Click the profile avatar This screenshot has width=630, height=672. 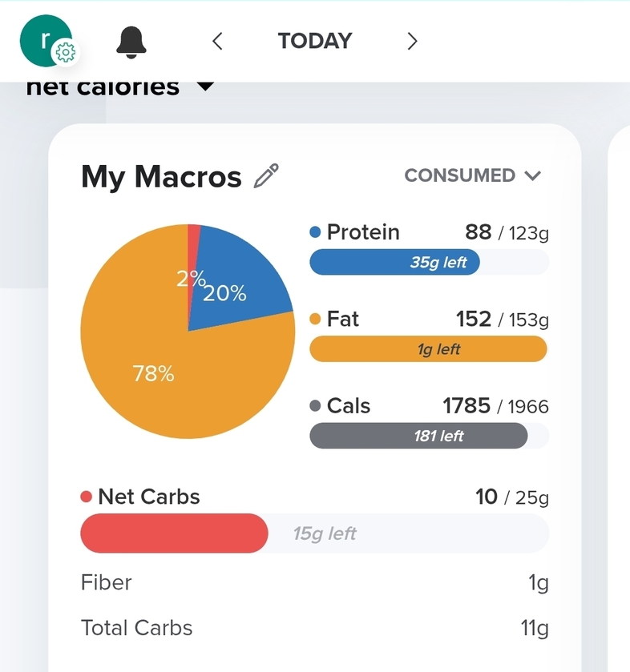click(x=42, y=38)
